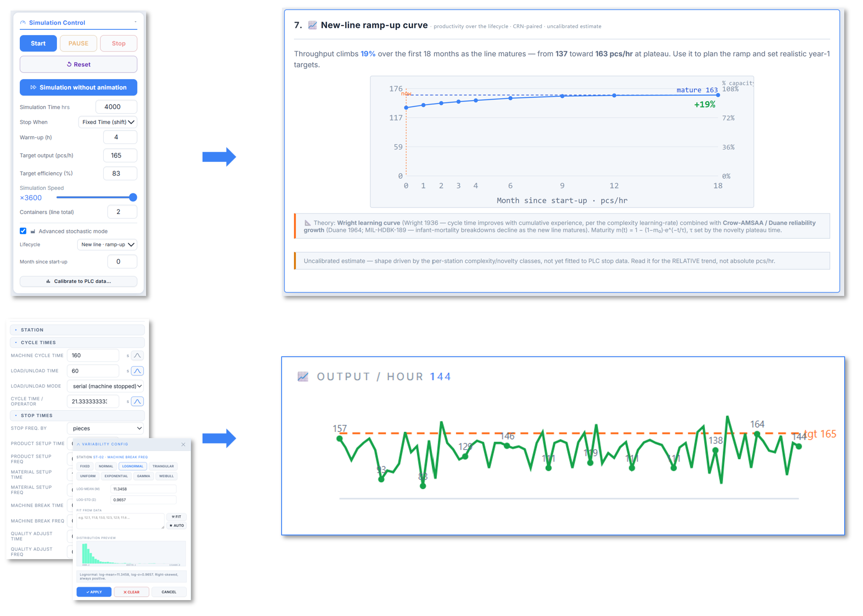The height and width of the screenshot is (616, 863).
Task: Click the Output / Hour chart icon
Action: [x=303, y=376]
